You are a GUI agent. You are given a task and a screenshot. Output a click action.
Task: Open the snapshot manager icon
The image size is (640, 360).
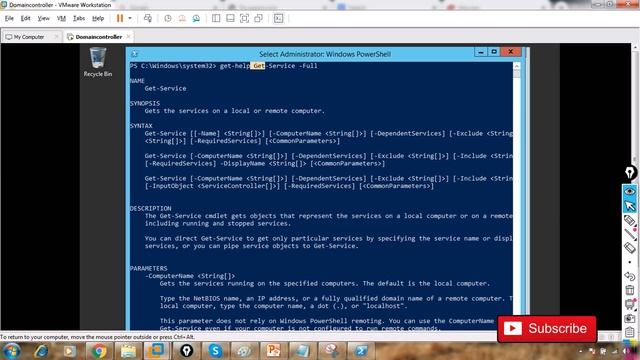coord(196,18)
